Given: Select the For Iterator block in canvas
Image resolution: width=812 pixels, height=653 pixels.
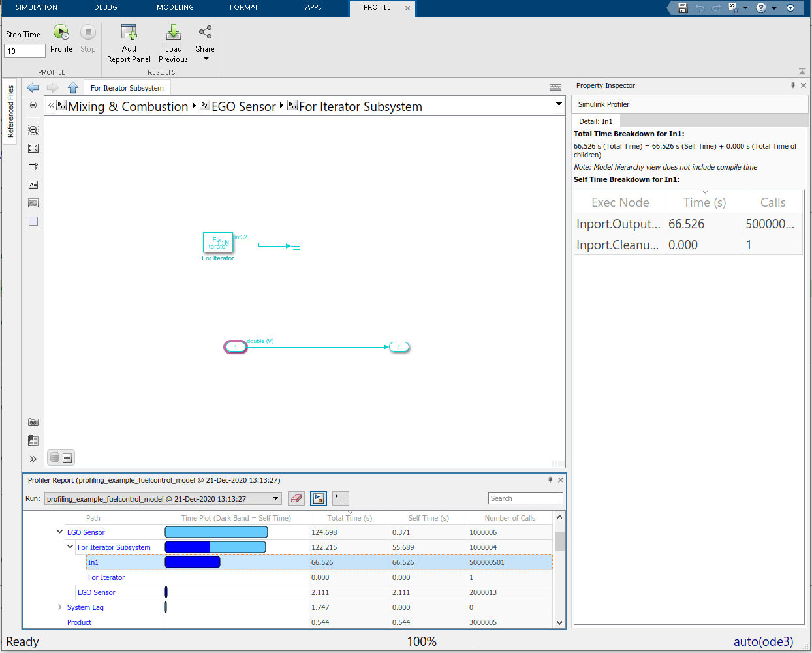Looking at the screenshot, I should pyautogui.click(x=218, y=243).
